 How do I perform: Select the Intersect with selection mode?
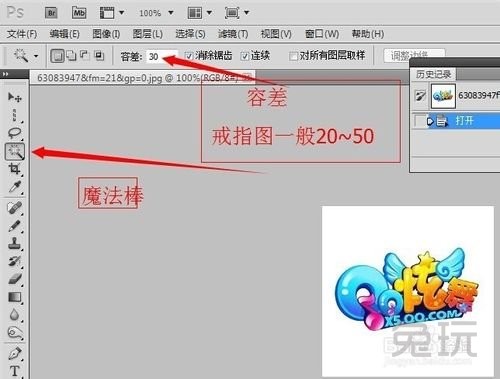point(99,55)
